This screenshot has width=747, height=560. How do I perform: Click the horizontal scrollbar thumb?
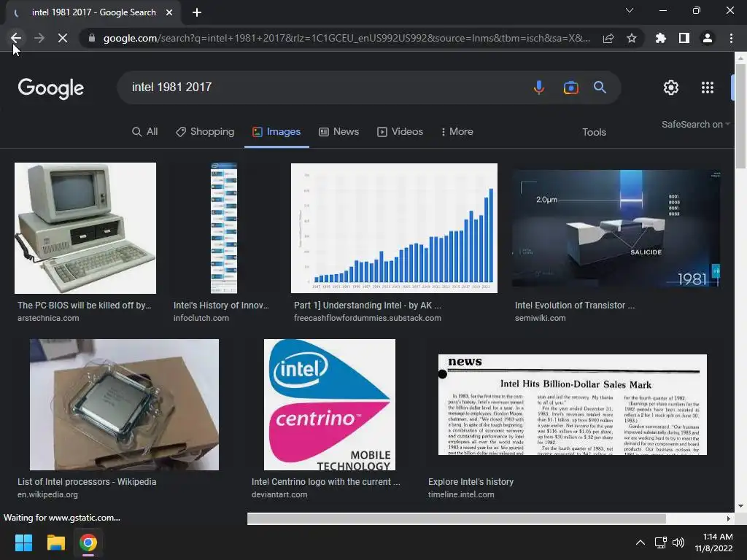point(457,518)
